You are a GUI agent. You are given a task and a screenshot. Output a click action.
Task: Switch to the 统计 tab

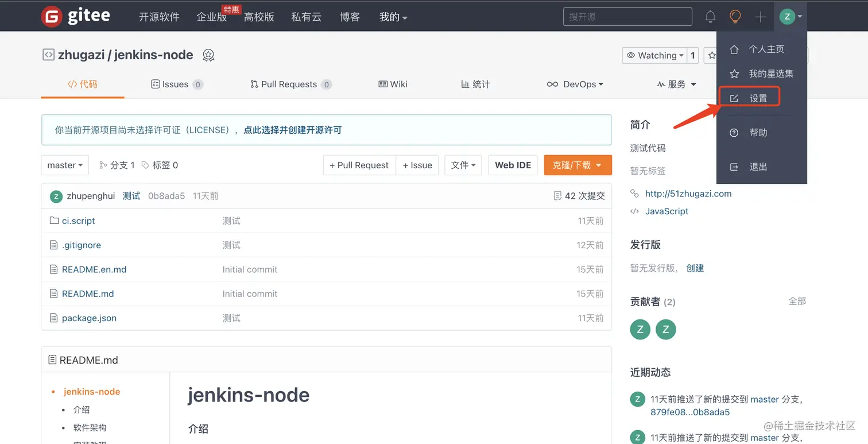pos(475,84)
